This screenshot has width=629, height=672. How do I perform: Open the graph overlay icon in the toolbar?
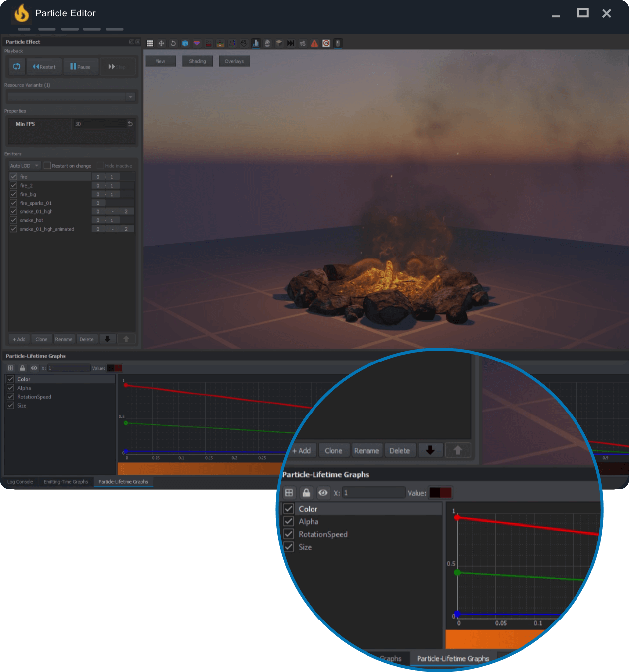[x=256, y=43]
